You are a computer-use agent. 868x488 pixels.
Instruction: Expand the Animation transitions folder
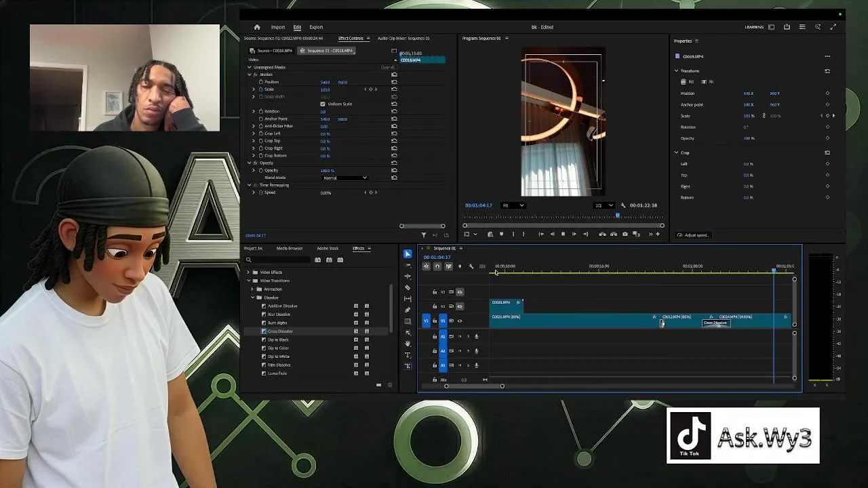point(252,289)
